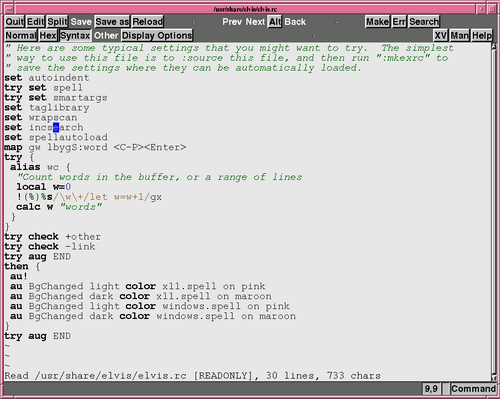Reload the current file

coord(148,22)
